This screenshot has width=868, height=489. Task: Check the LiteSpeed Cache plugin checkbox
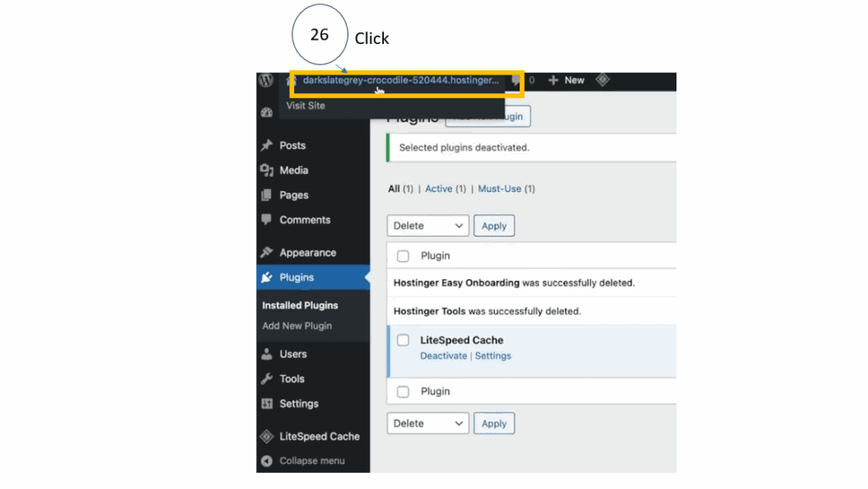[x=403, y=341]
